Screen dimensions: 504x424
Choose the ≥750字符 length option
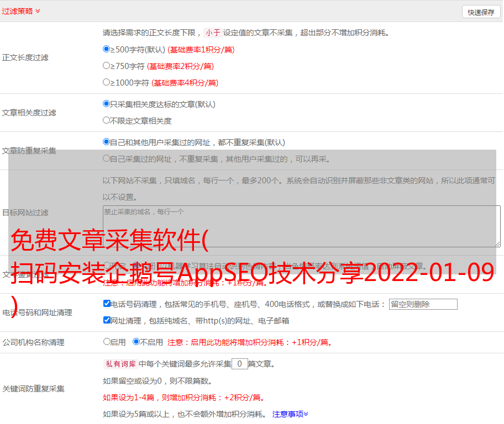pos(106,66)
